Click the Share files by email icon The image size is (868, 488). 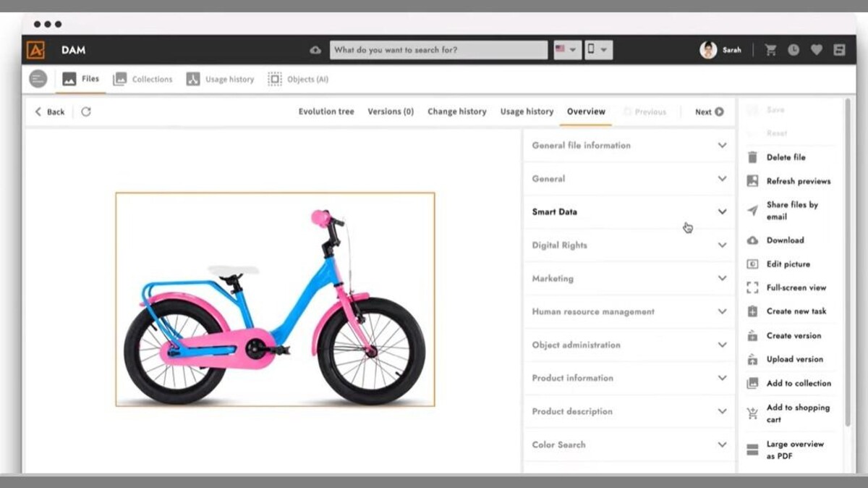[752, 211]
